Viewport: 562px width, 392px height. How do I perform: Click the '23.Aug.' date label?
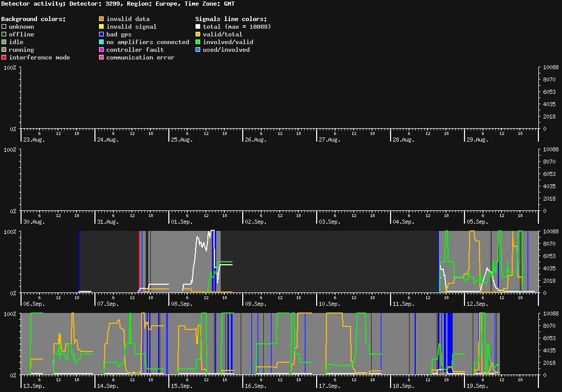click(34, 140)
